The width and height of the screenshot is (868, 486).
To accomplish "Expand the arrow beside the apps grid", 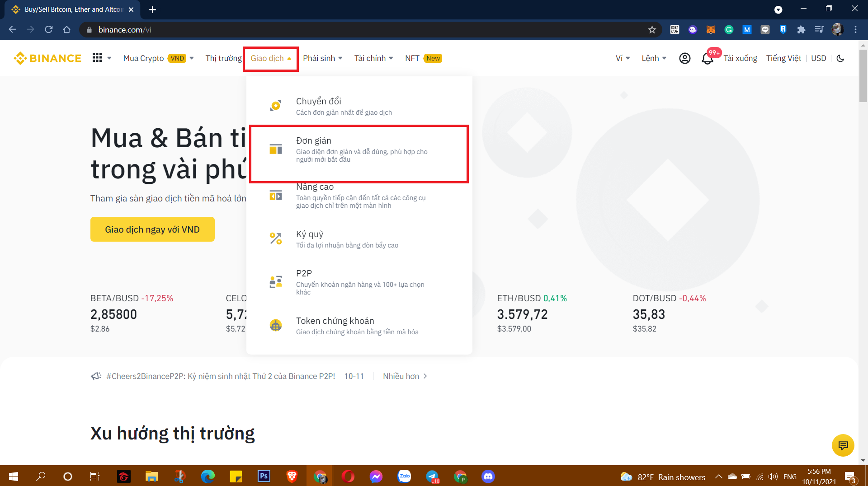I will point(109,58).
